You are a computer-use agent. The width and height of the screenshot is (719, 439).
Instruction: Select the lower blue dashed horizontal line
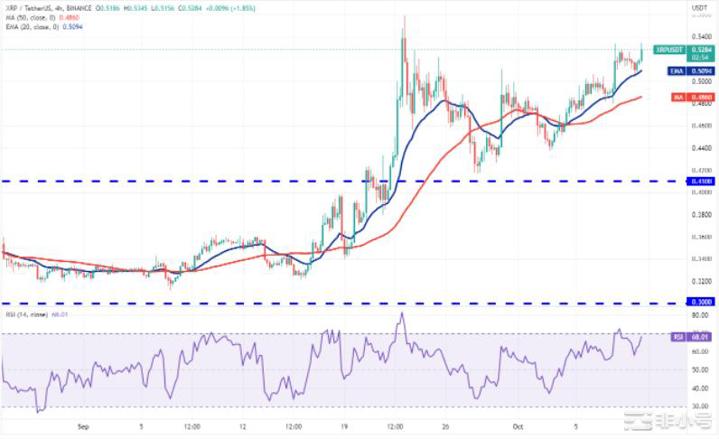[x=300, y=302]
